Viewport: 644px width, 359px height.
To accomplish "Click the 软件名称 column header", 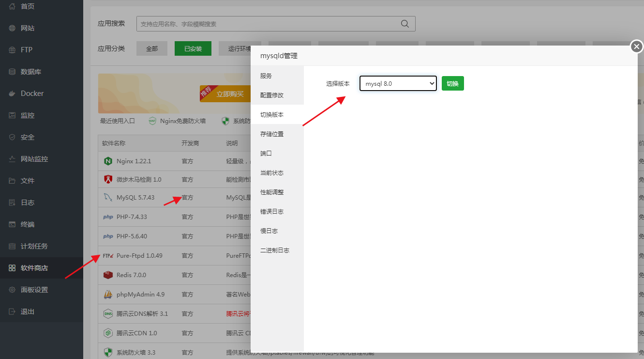I will [114, 143].
